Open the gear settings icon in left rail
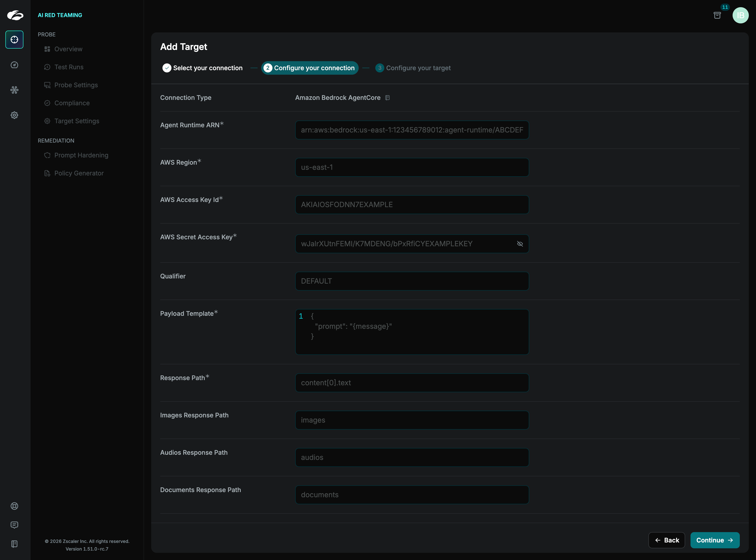 [14, 115]
